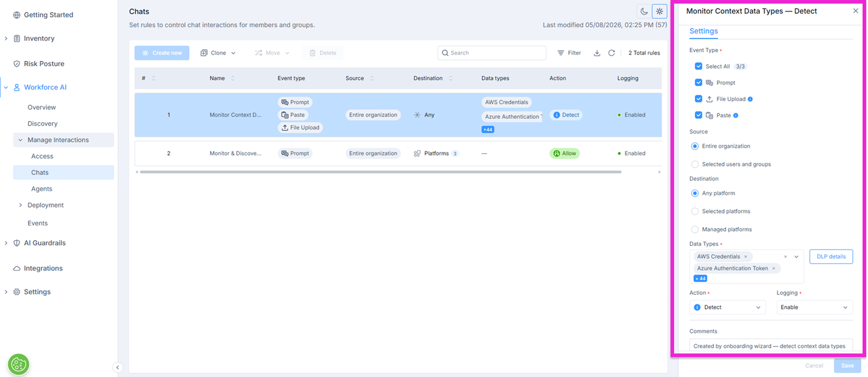Viewport: 868px width, 377px height.
Task: Sort rules by Name column
Action: click(233, 78)
